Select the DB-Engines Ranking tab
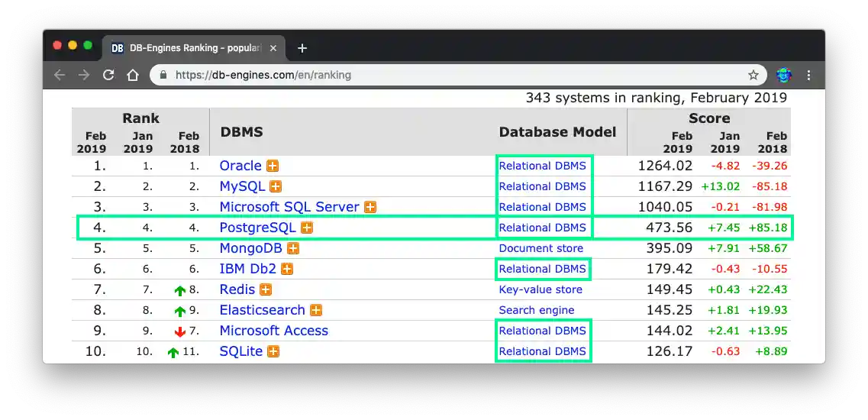Image resolution: width=868 pixels, height=420 pixels. (x=192, y=48)
